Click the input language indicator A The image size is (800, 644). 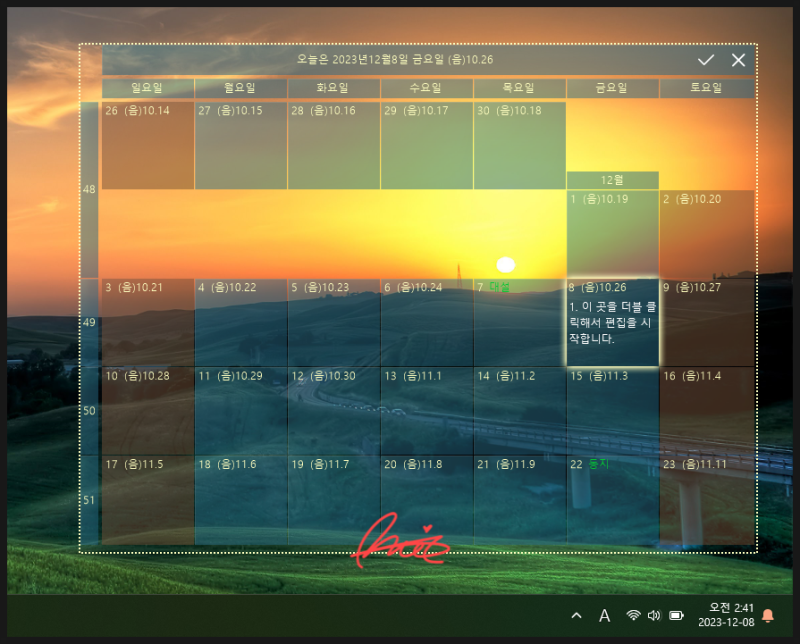tap(604, 615)
